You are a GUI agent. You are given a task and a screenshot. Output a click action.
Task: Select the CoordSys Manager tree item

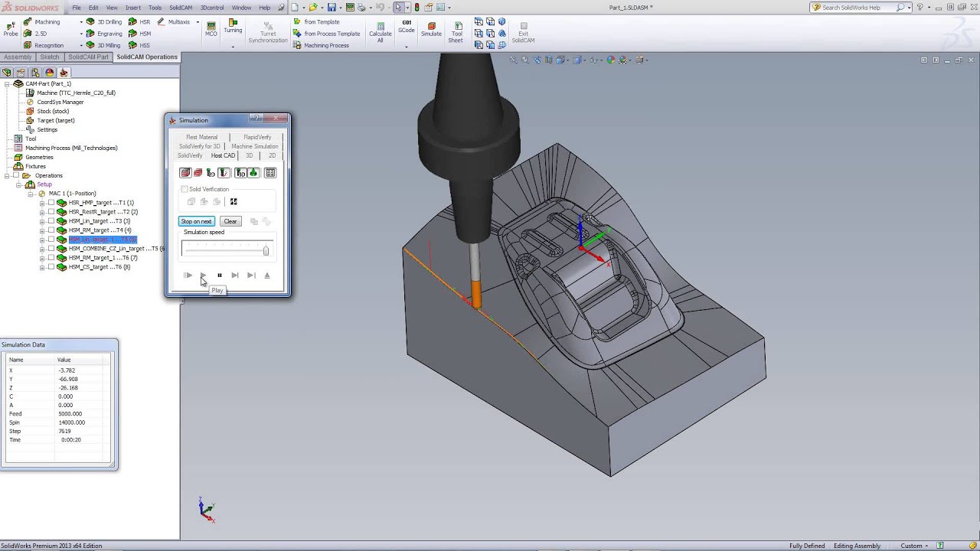pyautogui.click(x=54, y=102)
